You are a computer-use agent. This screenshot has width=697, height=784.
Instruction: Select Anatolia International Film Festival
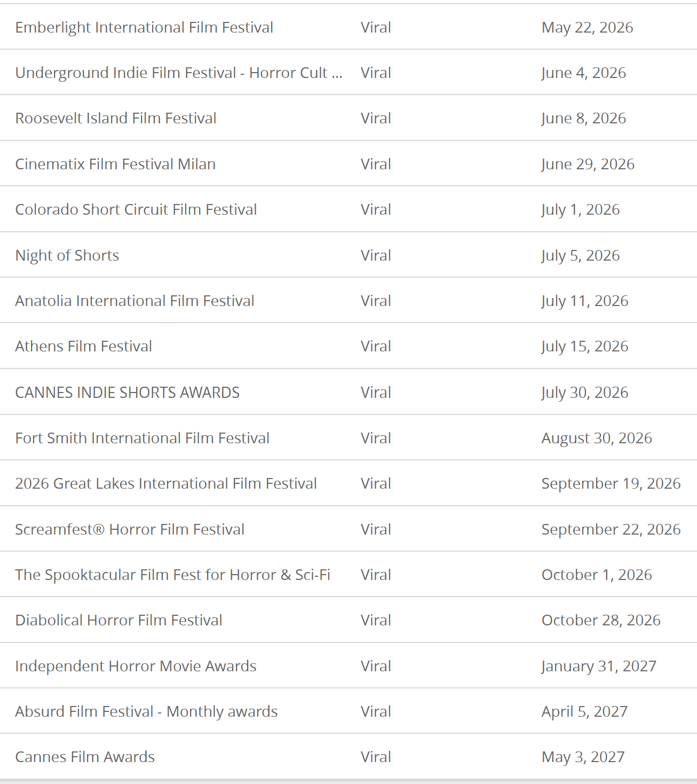click(x=134, y=301)
